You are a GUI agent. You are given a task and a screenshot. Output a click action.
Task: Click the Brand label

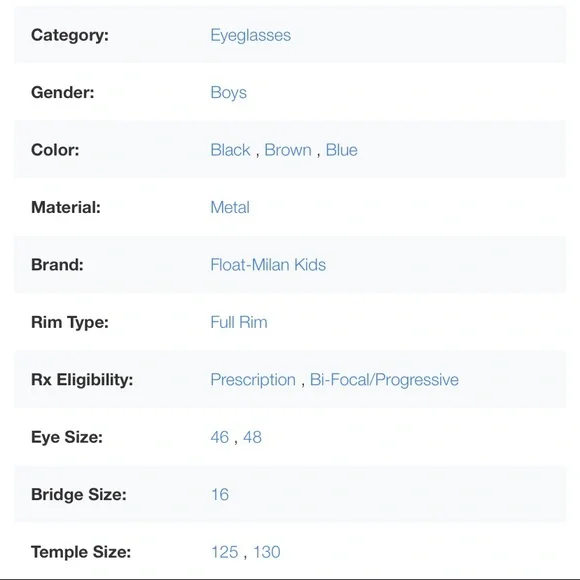[x=57, y=264]
